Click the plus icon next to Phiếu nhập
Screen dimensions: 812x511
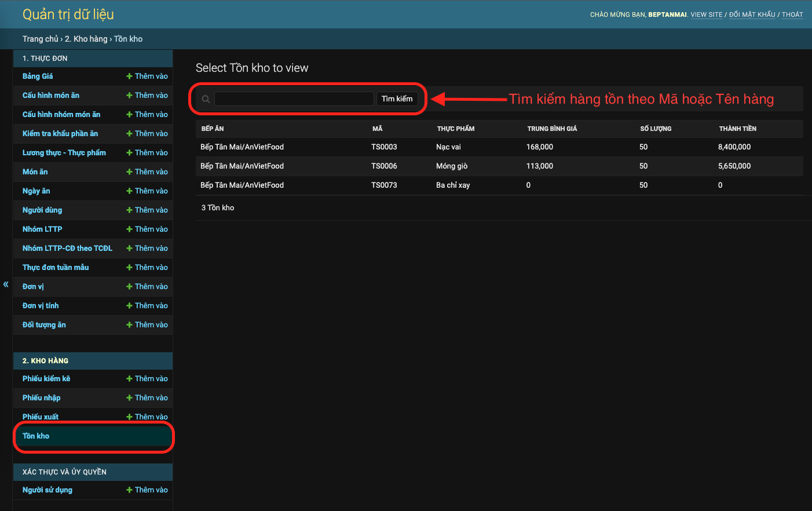(x=130, y=397)
